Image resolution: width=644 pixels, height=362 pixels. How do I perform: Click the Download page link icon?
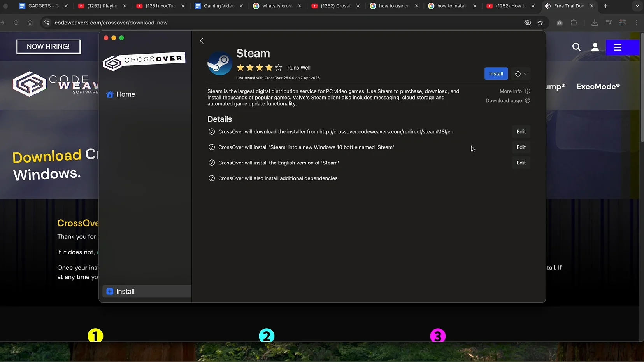click(528, 100)
